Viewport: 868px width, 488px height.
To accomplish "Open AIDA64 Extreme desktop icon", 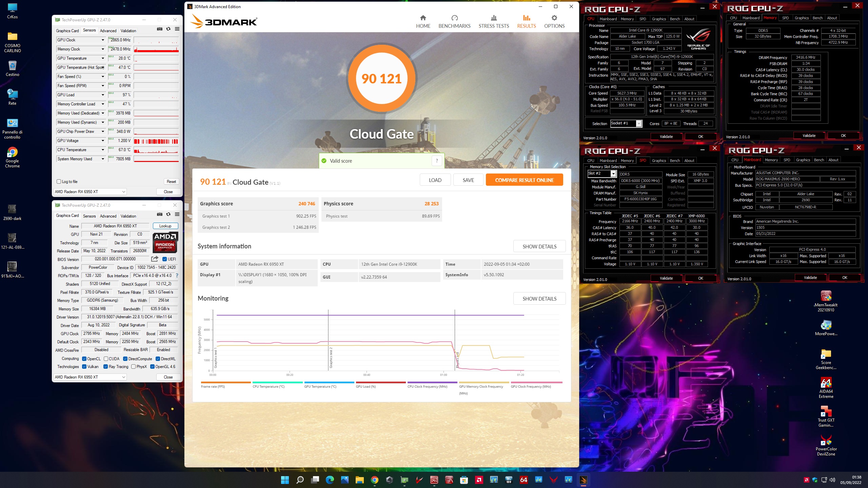I will pyautogui.click(x=826, y=388).
